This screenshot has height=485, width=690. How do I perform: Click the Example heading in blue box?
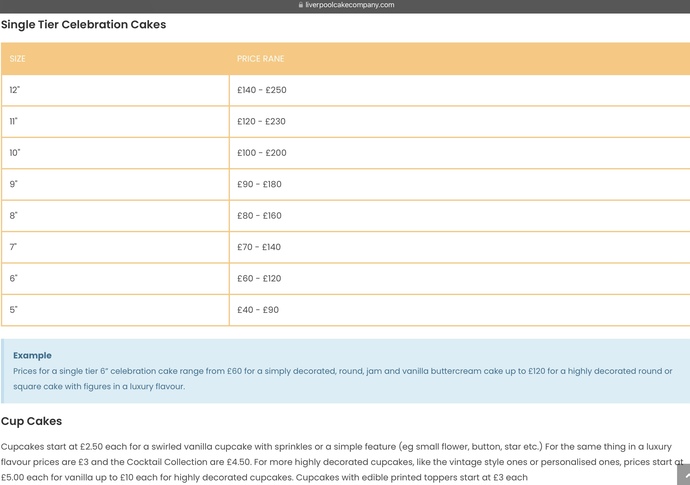(x=32, y=355)
